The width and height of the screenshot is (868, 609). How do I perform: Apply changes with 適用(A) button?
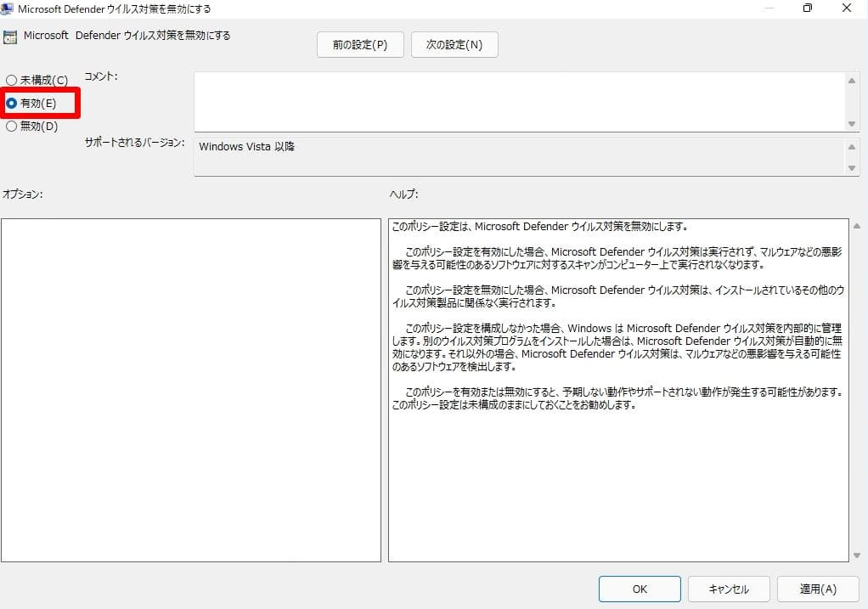[x=818, y=589]
